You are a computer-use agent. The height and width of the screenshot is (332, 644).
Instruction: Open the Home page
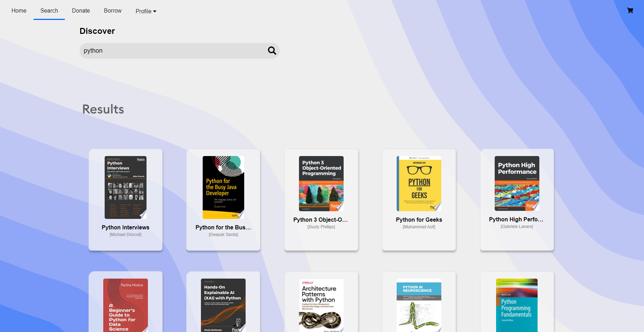coord(18,10)
